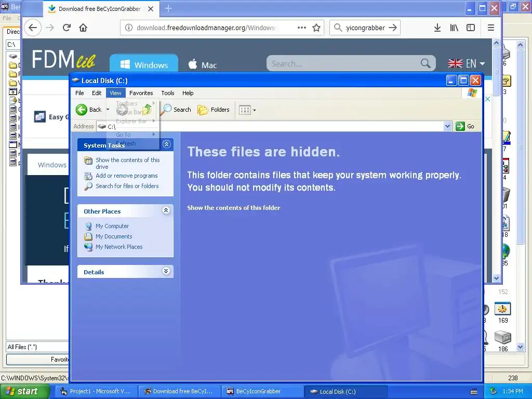Click the Explorer Address field showing C:\

[275, 126]
